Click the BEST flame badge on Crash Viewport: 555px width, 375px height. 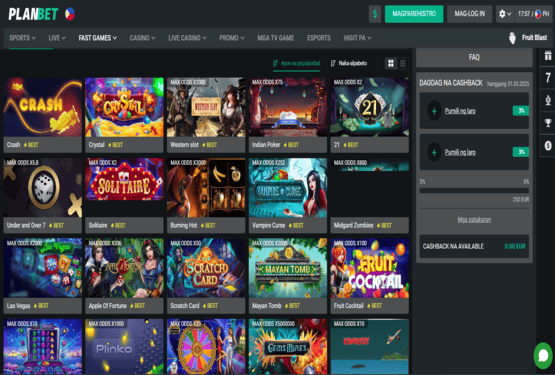31,145
